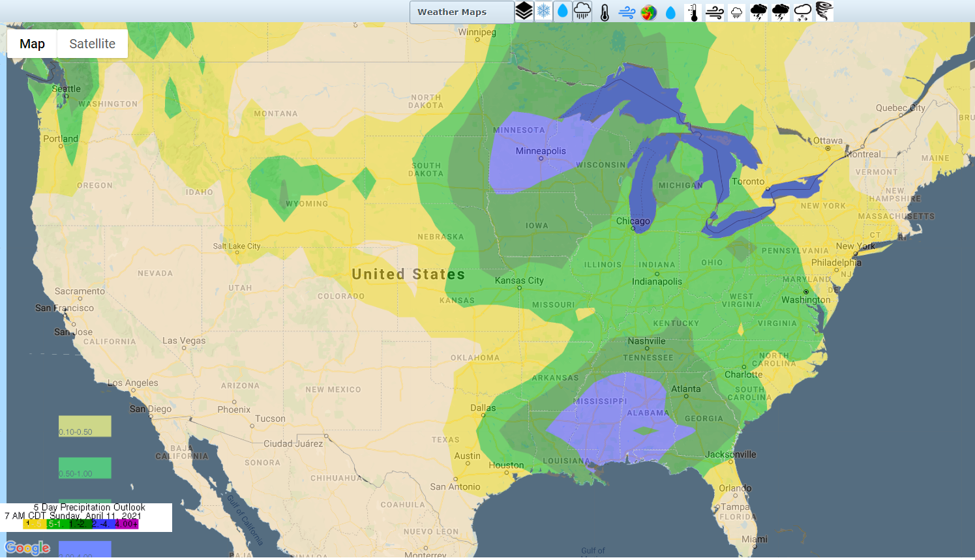Select the outlined thermometer temperature icon

(x=605, y=12)
